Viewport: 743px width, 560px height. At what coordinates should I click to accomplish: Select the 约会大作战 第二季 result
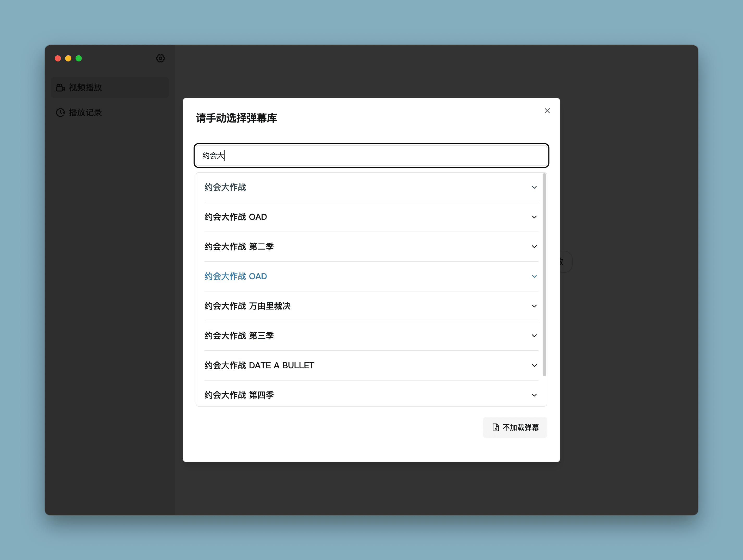coord(239,247)
